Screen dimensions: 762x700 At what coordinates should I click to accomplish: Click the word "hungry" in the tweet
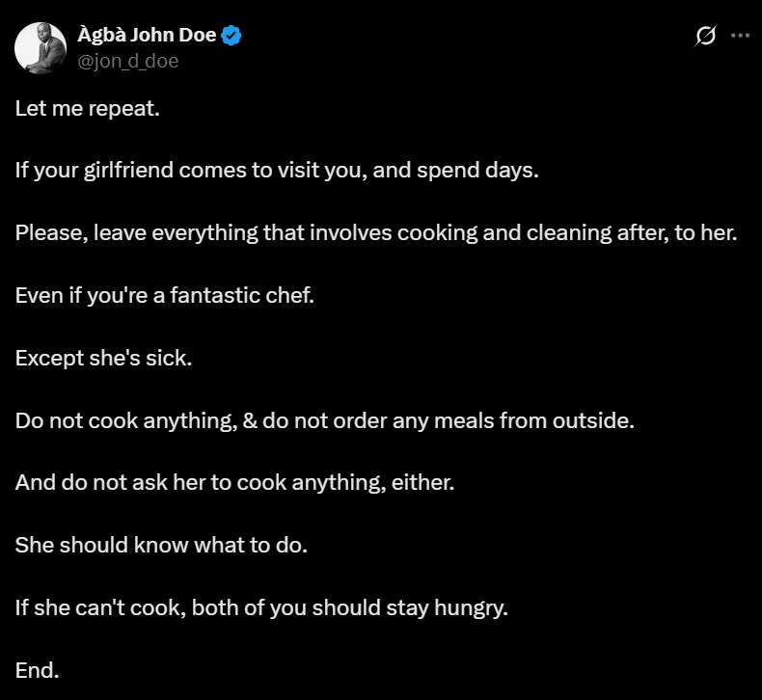470,608
